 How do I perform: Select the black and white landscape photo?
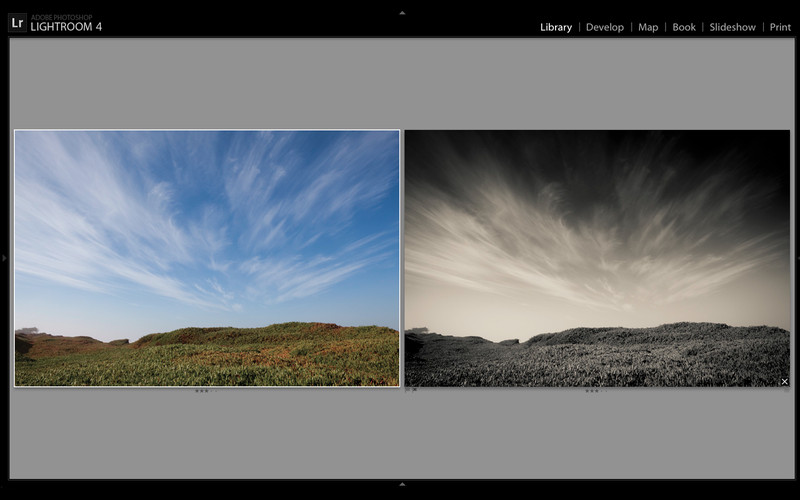coord(597,258)
